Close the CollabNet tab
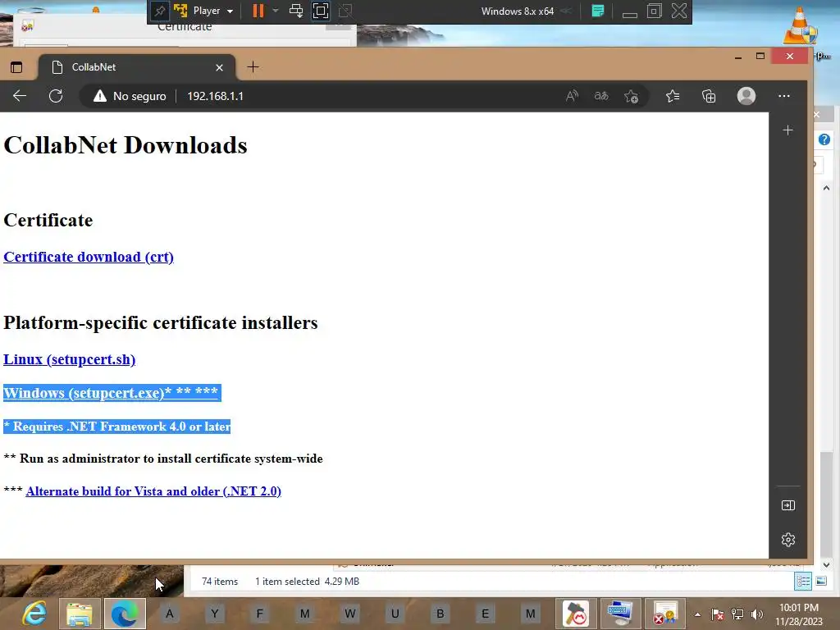This screenshot has width=840, height=630. (x=219, y=67)
